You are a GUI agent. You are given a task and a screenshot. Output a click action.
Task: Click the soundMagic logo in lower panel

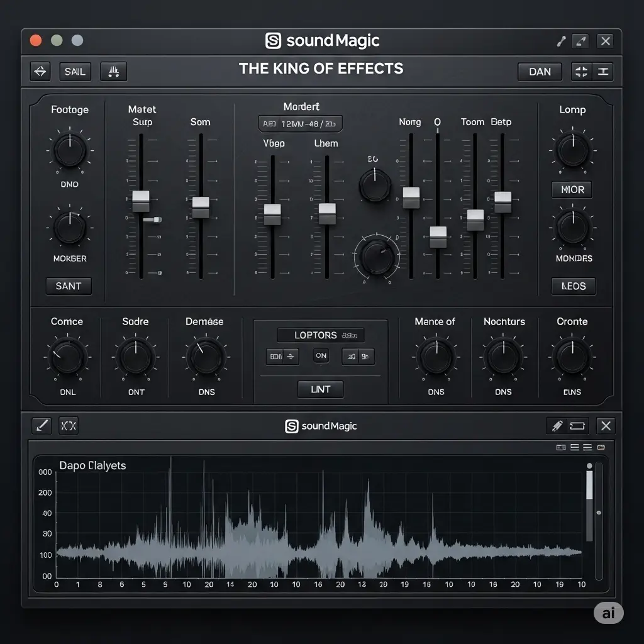tap(321, 426)
